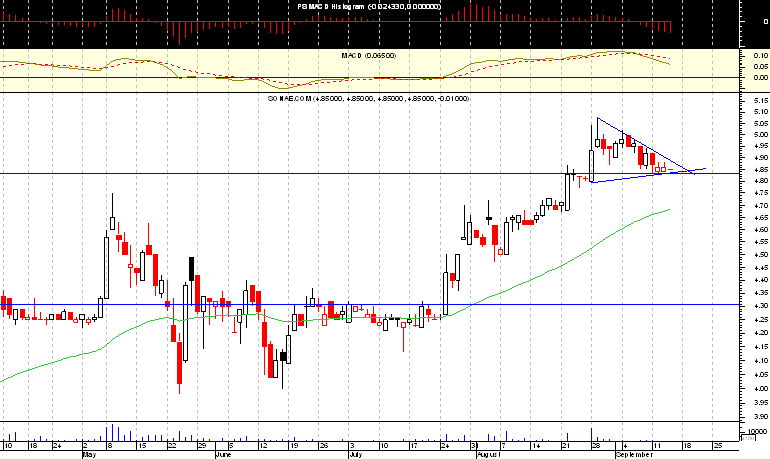Click the date label 11 in September
Screen dimensions: 770x459
657,446
